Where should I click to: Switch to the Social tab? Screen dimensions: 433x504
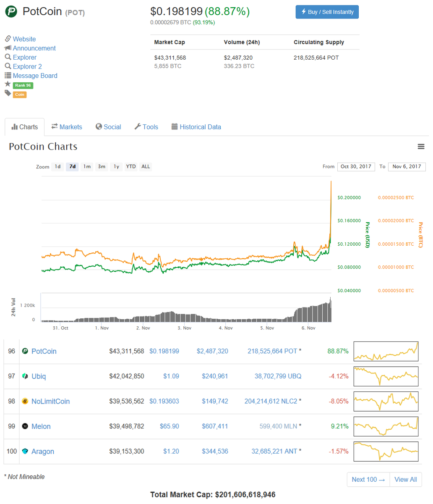coord(108,127)
